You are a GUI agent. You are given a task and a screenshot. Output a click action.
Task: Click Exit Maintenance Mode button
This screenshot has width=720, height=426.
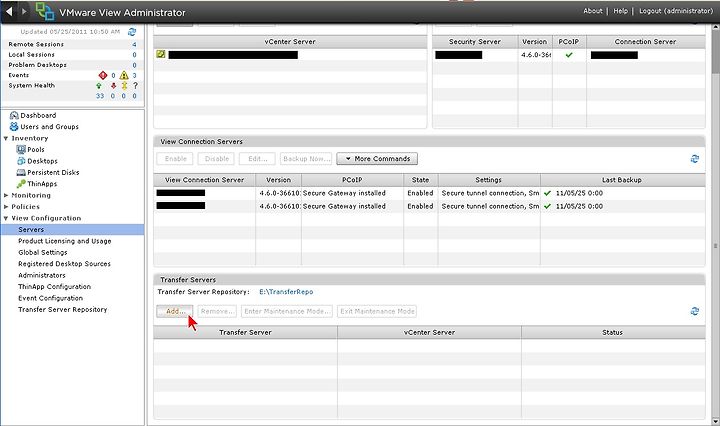coord(377,311)
